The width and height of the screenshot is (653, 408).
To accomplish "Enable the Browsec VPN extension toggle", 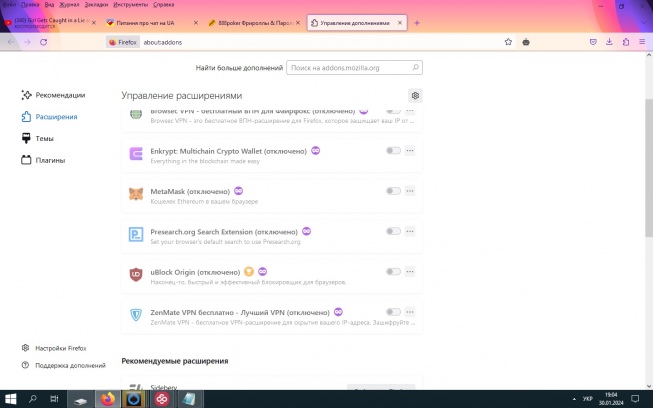I will pyautogui.click(x=393, y=111).
